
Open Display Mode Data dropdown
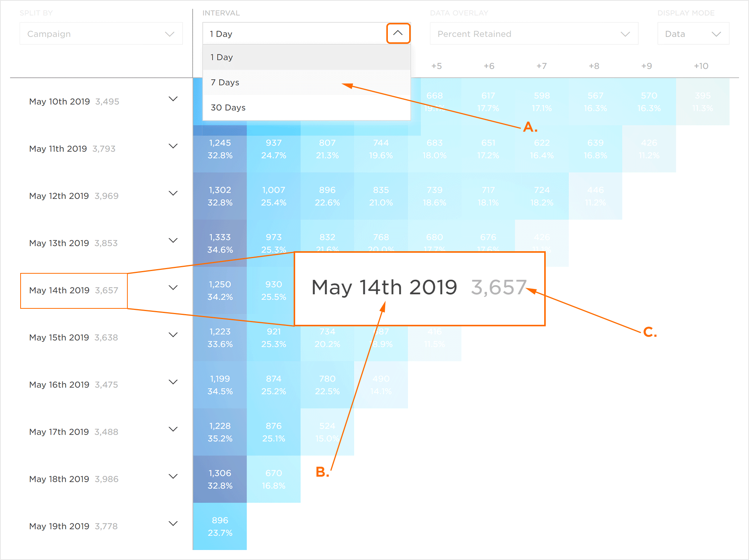[693, 34]
